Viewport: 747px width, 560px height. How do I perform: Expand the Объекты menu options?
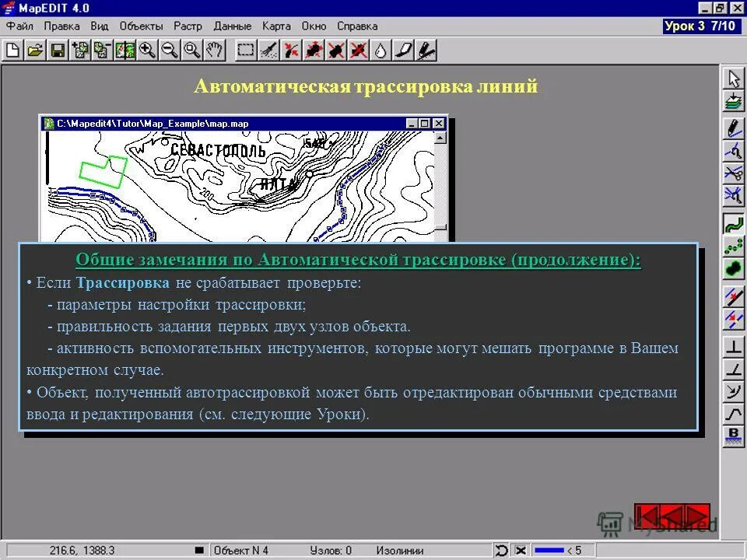point(139,26)
